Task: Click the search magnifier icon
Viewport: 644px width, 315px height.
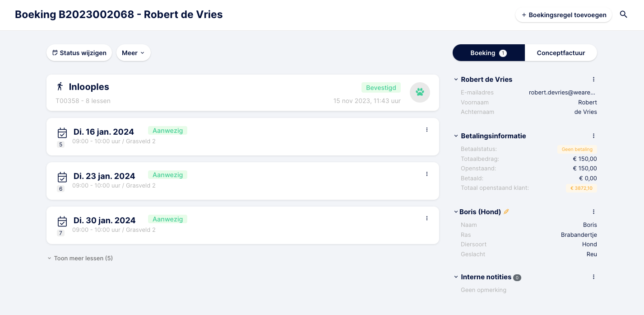Action: pyautogui.click(x=623, y=14)
